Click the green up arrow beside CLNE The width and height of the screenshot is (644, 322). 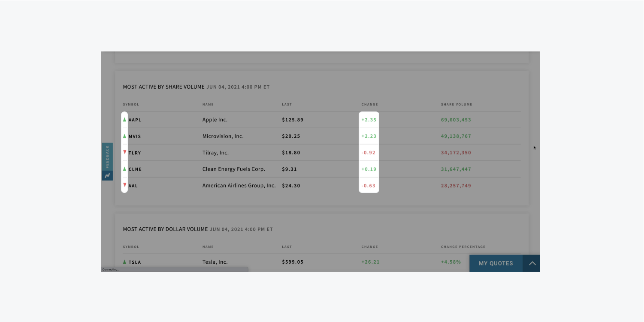[124, 169]
